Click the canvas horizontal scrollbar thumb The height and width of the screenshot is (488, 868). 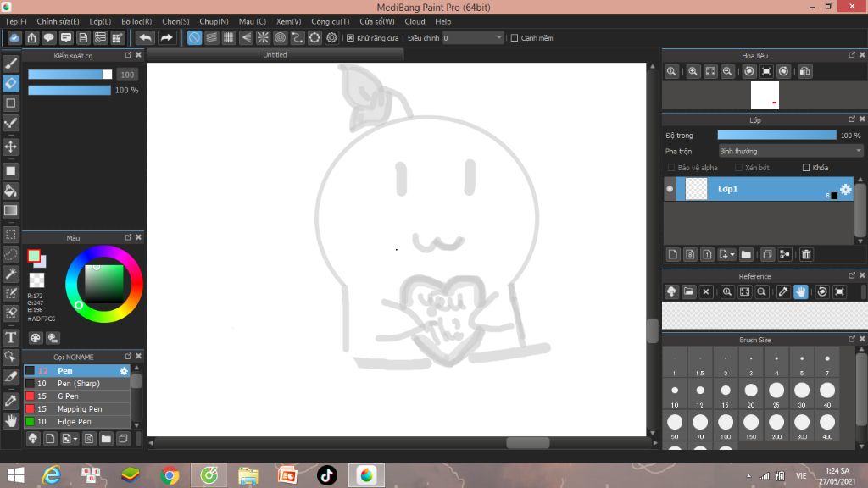528,442
